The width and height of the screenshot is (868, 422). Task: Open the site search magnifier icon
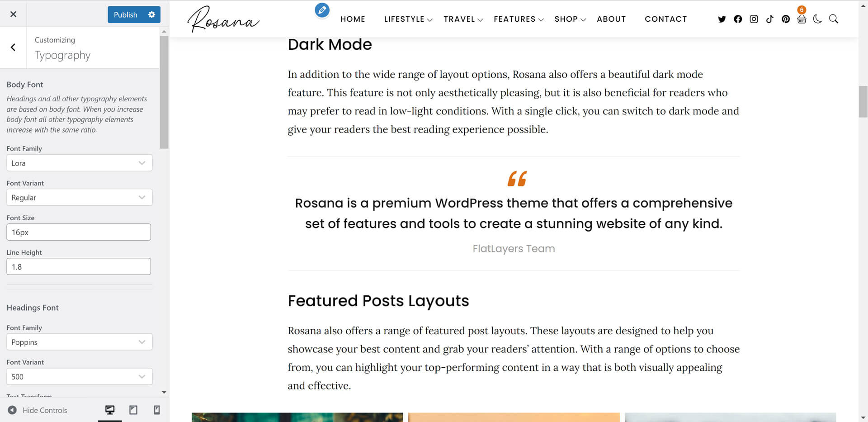(x=834, y=19)
